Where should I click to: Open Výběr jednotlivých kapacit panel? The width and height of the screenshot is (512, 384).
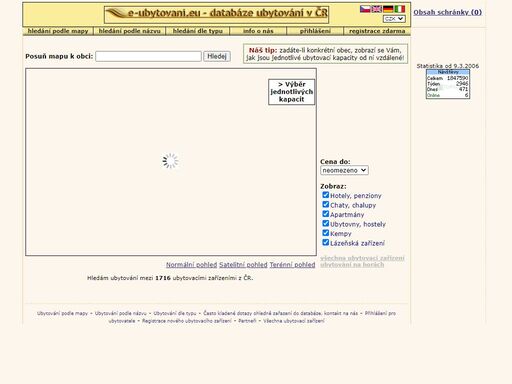coord(292,92)
